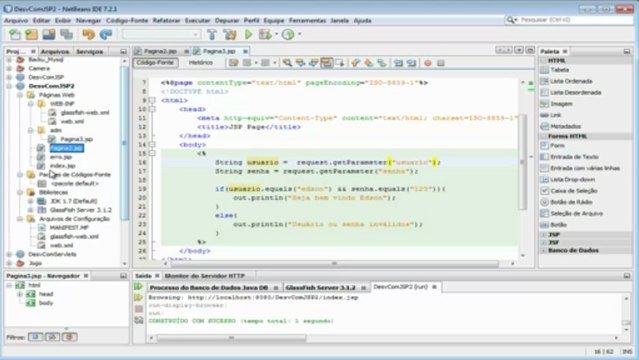Open the Ajuda menu
This screenshot has width=639, height=360.
point(362,20)
